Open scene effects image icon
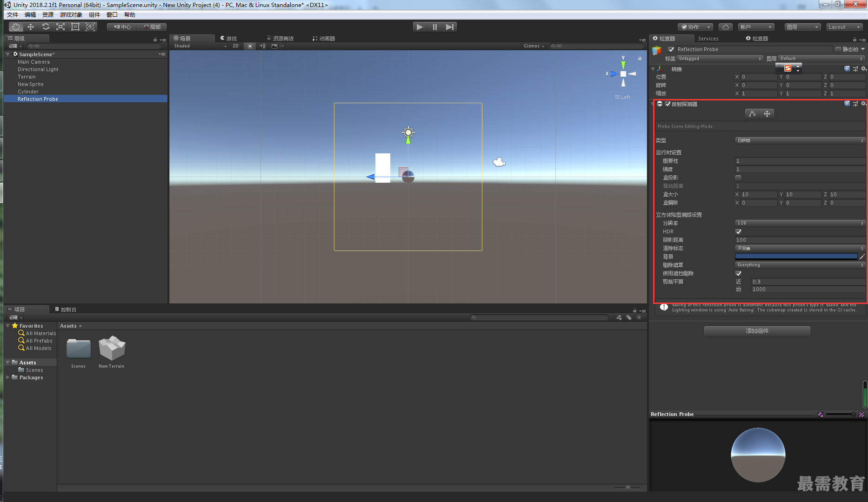 coord(274,46)
